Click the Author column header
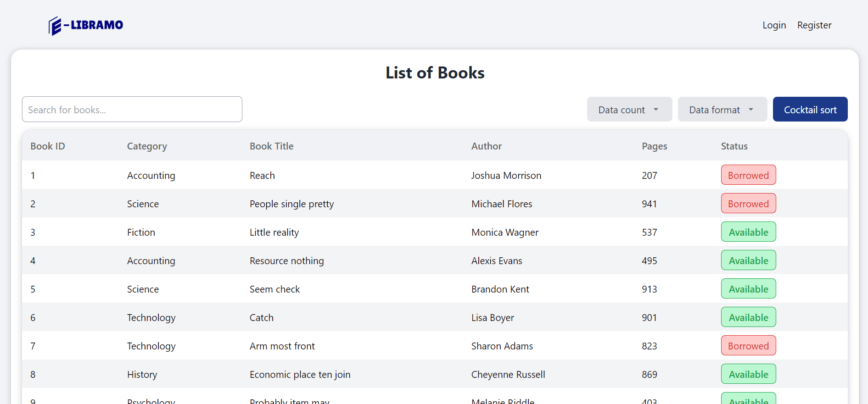 click(486, 146)
